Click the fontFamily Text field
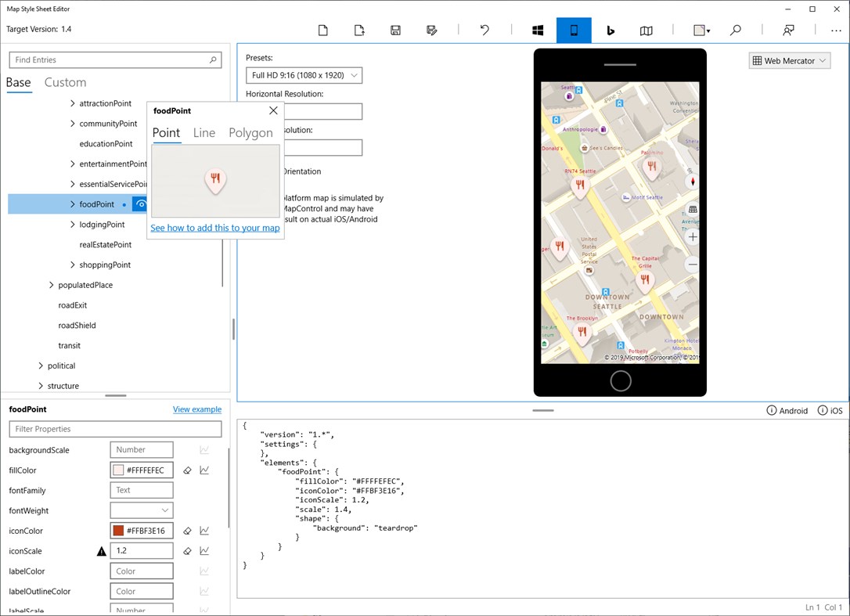Image resolution: width=850 pixels, height=616 pixels. click(x=142, y=490)
